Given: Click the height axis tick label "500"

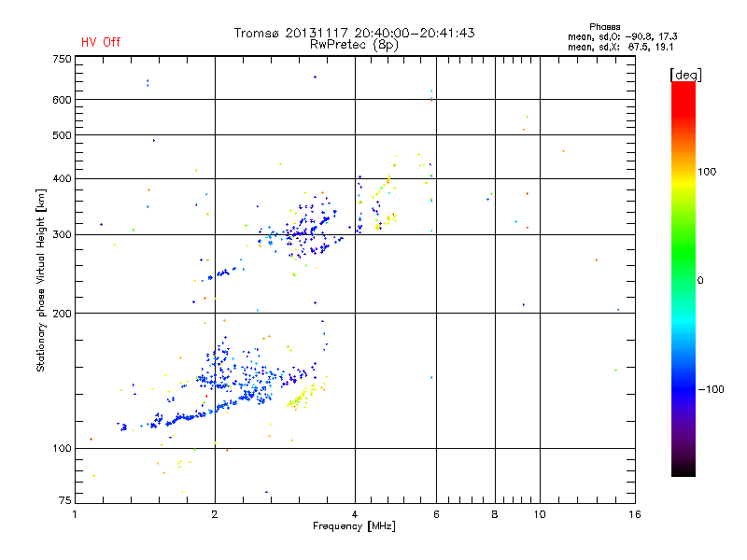Looking at the screenshot, I should pos(62,135).
